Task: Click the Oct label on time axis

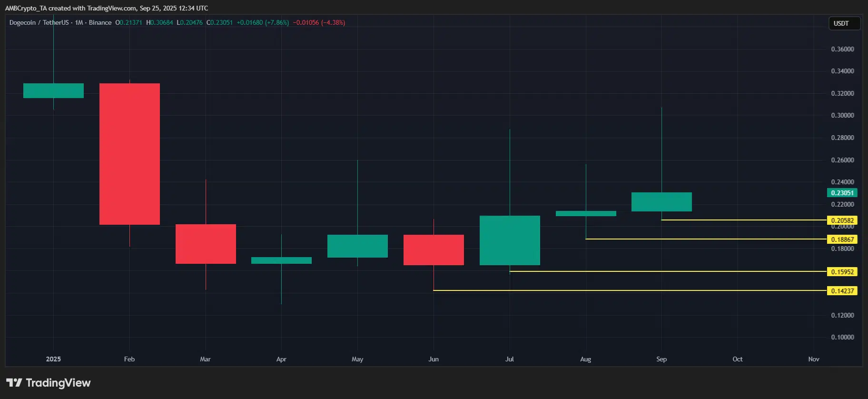Action: click(x=737, y=359)
